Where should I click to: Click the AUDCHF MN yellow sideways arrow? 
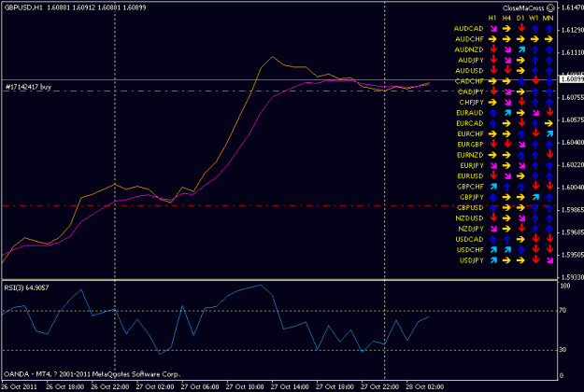pos(548,39)
